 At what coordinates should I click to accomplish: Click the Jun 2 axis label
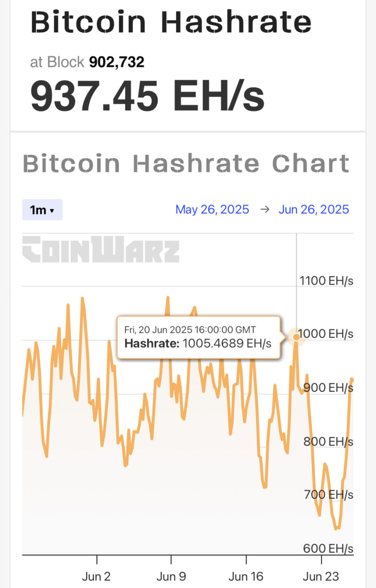tap(96, 576)
